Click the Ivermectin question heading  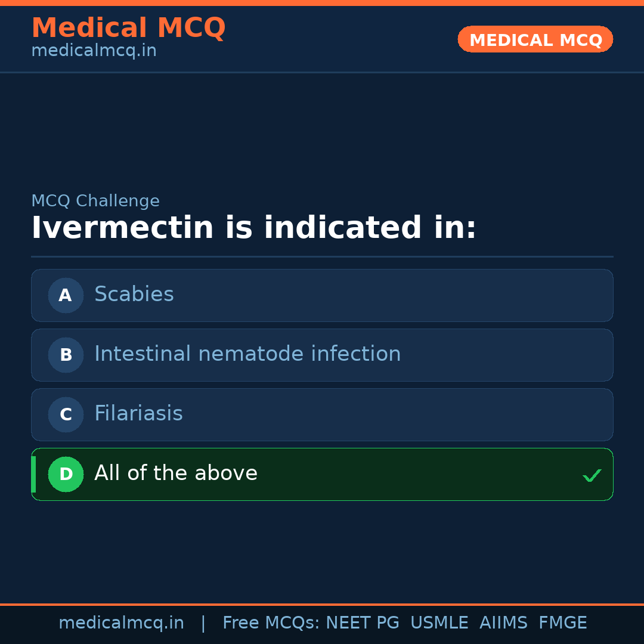tap(253, 228)
